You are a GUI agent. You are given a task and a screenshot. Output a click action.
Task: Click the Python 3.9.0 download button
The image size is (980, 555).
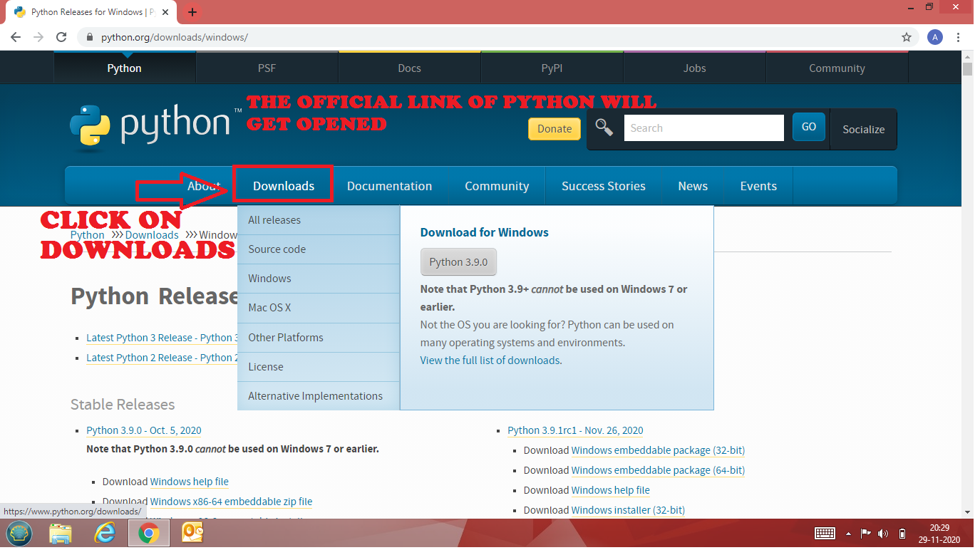pyautogui.click(x=458, y=261)
